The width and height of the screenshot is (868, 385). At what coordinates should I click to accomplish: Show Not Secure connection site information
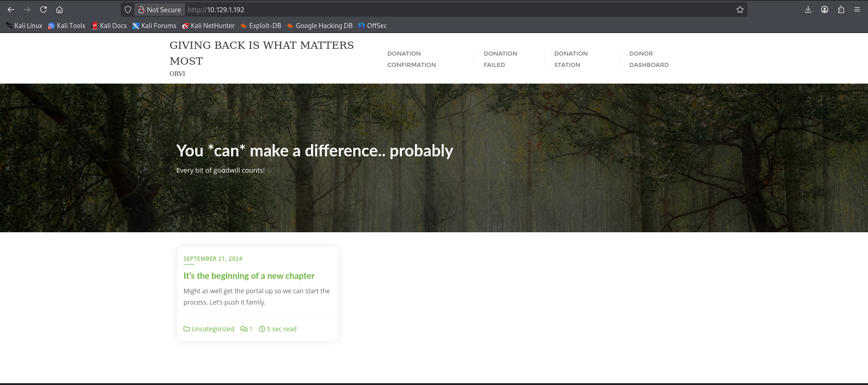pyautogui.click(x=160, y=9)
